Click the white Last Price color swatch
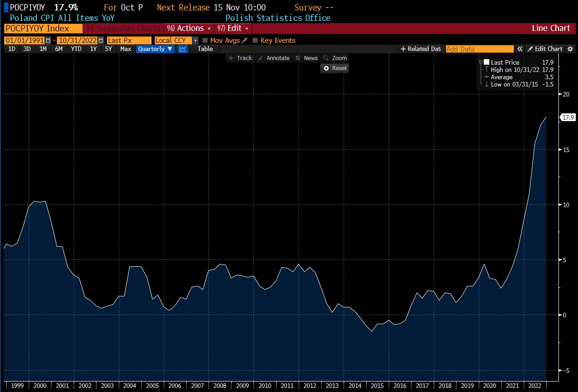 coord(487,62)
